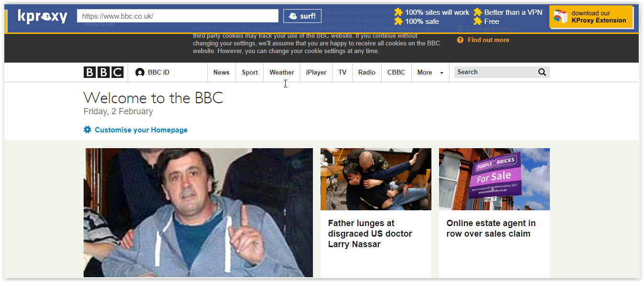Click the Find out more cookie link

(488, 40)
